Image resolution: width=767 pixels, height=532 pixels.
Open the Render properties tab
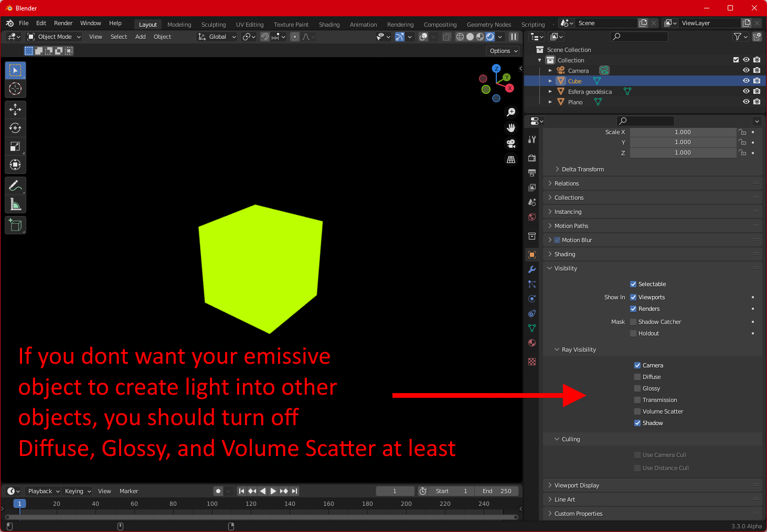(532, 158)
